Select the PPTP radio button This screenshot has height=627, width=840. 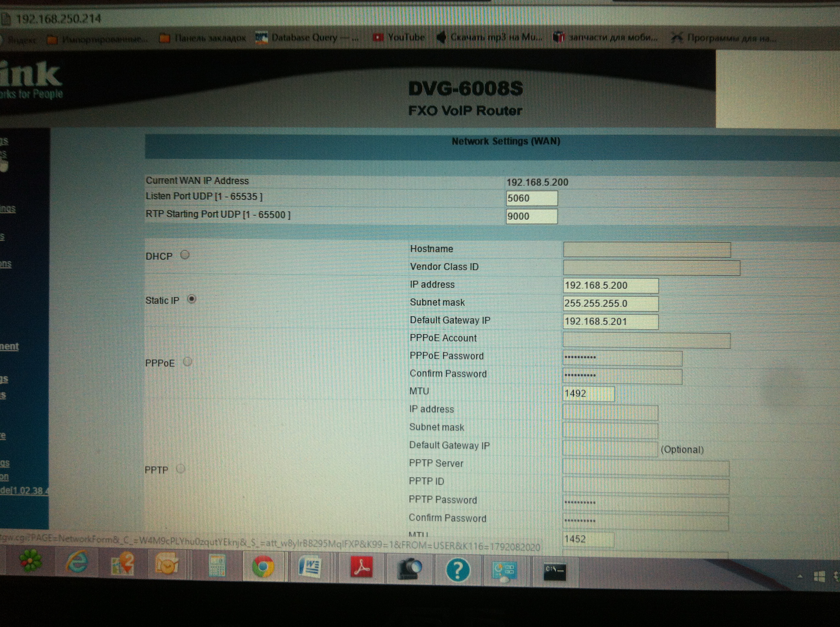click(181, 469)
